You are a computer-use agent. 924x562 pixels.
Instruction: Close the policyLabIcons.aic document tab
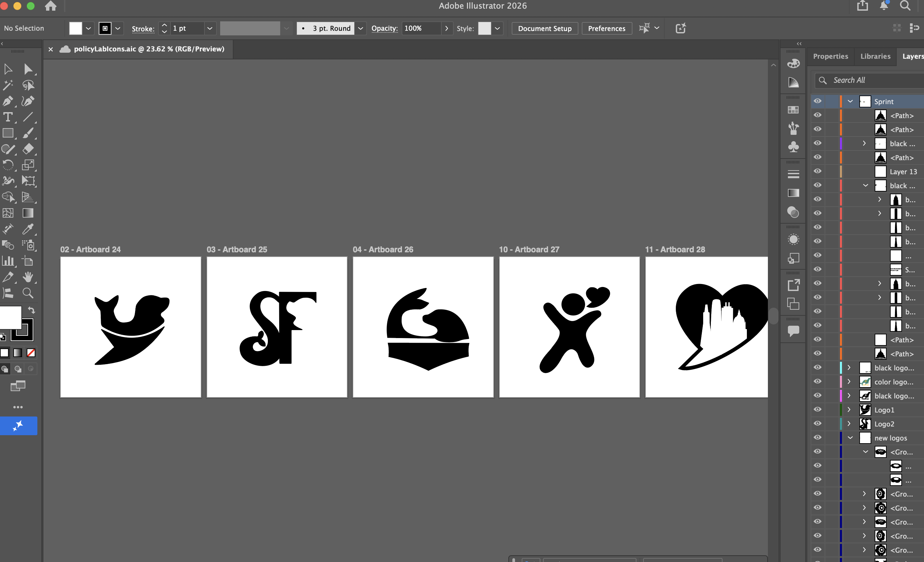click(x=51, y=49)
